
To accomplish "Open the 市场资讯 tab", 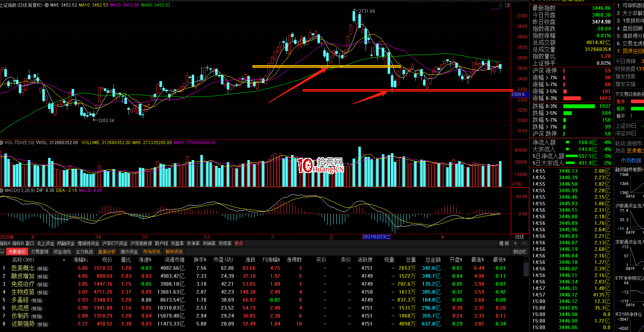I will click(x=152, y=252).
